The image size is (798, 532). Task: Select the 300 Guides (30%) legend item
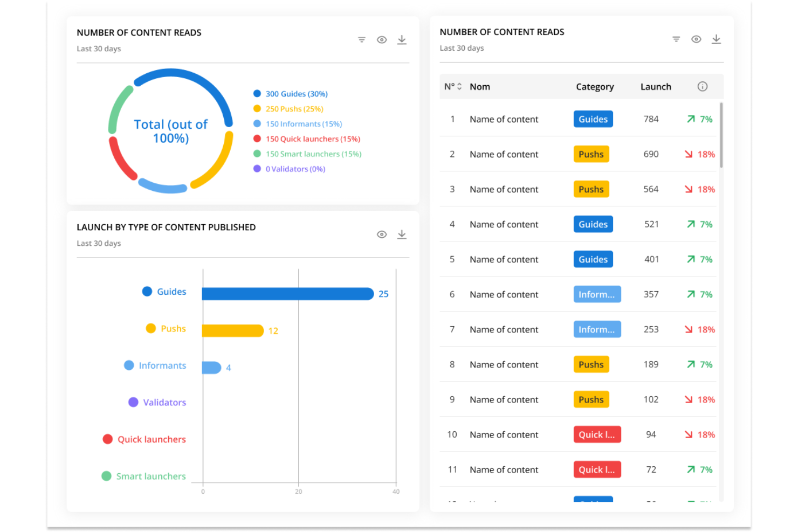297,94
